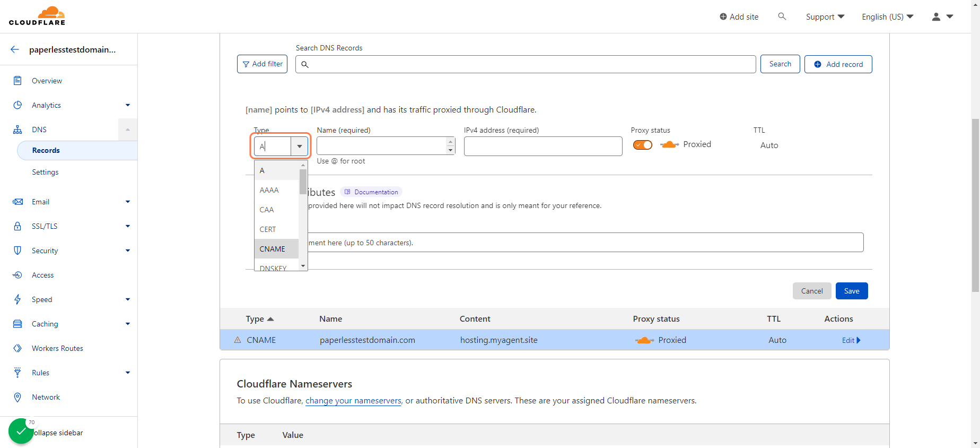
Task: Click the Add filter button
Action: coord(262,64)
